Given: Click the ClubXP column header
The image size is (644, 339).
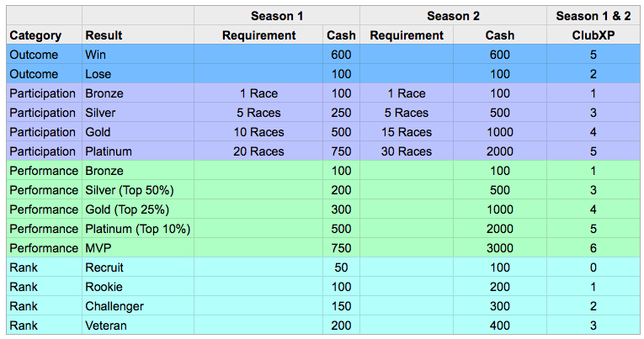Looking at the screenshot, I should pos(595,35).
